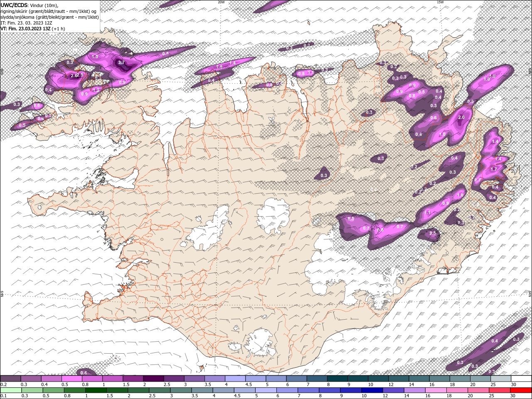532x399 pixels.
Task: Click the 20W longitude label
Action: [221, 2]
